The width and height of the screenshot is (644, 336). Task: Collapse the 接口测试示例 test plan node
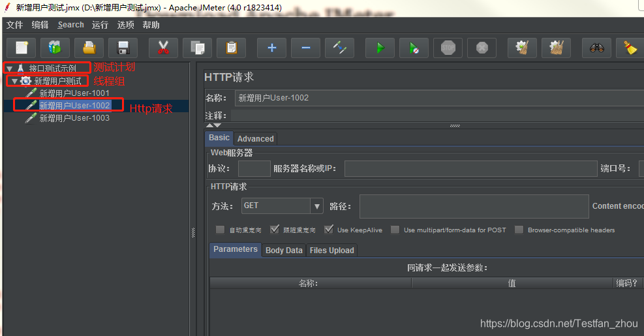pyautogui.click(x=9, y=69)
